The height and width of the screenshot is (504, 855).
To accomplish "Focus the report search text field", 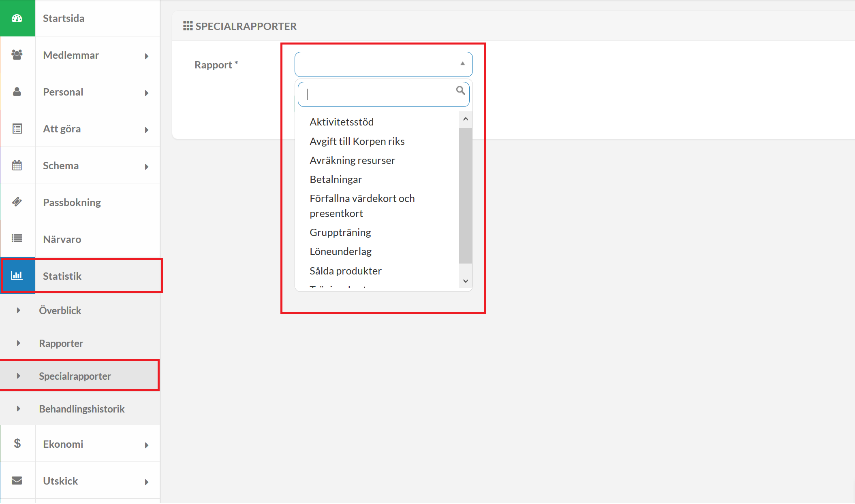I will coord(379,94).
